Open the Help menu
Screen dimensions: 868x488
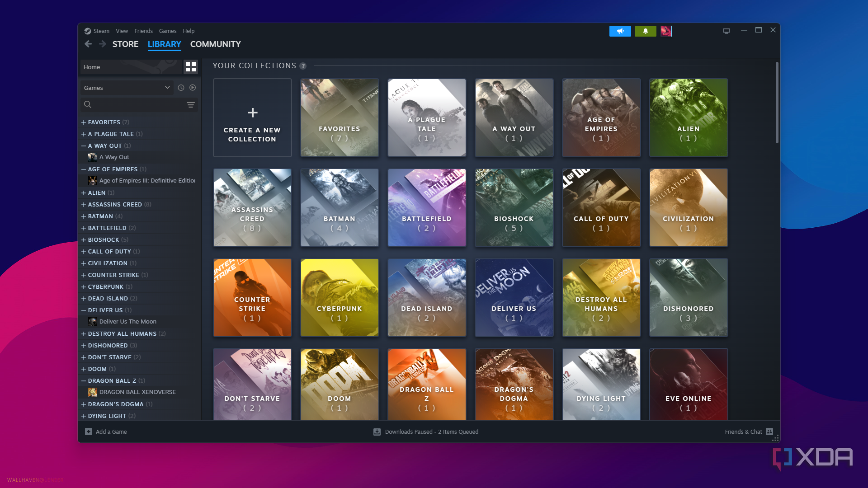point(189,31)
